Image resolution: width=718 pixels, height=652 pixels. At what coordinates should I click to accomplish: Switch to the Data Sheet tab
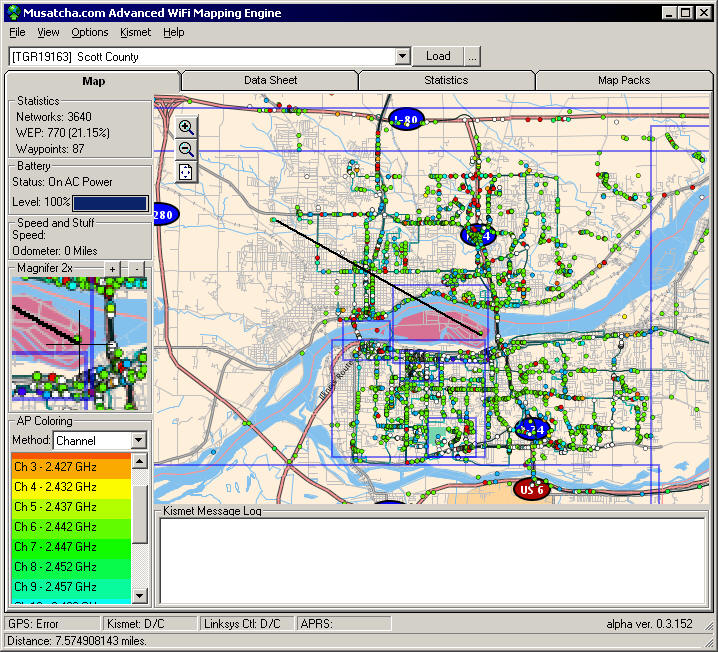point(269,80)
